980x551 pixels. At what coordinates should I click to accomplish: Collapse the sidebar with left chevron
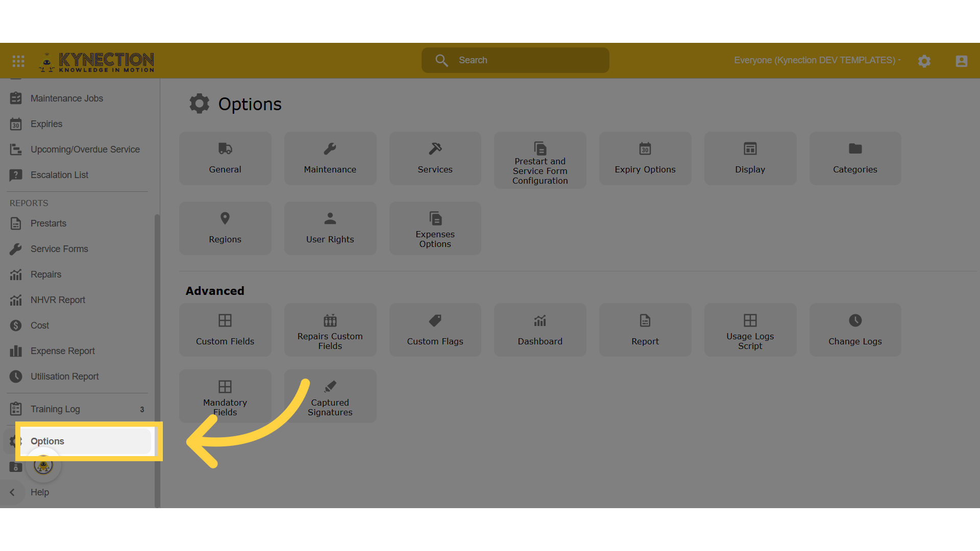click(12, 492)
